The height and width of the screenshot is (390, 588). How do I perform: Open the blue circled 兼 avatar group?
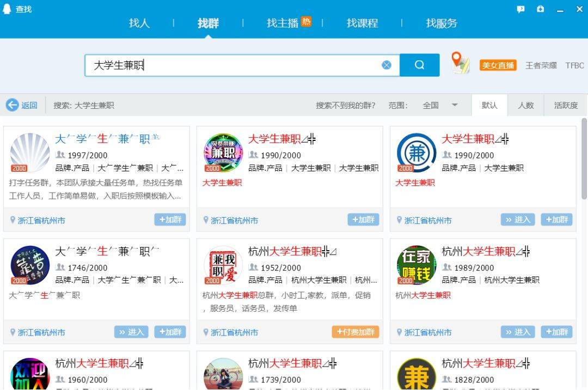tap(416, 152)
